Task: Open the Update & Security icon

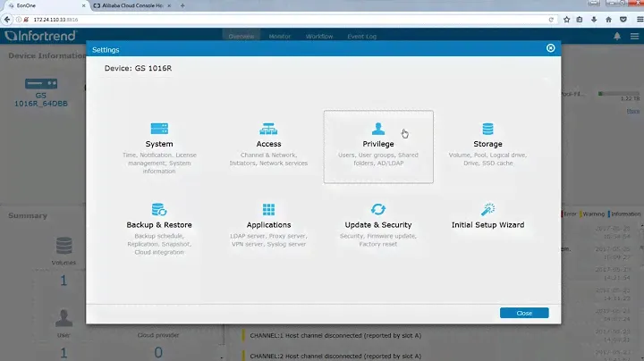Action: coord(378,209)
